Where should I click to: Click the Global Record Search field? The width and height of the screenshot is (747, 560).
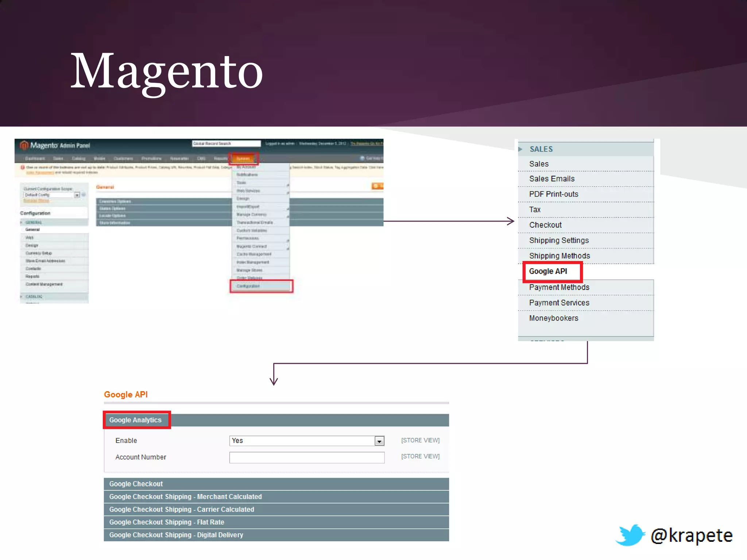point(226,144)
